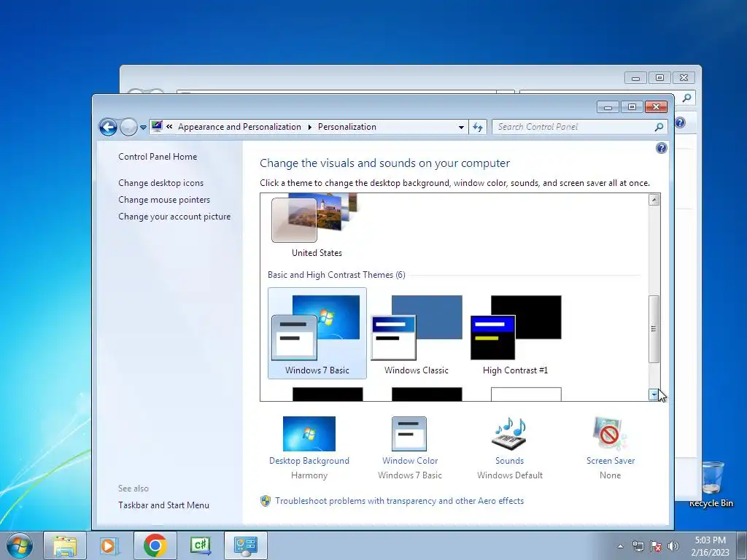The image size is (747, 560).
Task: Click the theme list scroll down arrow
Action: [654, 394]
